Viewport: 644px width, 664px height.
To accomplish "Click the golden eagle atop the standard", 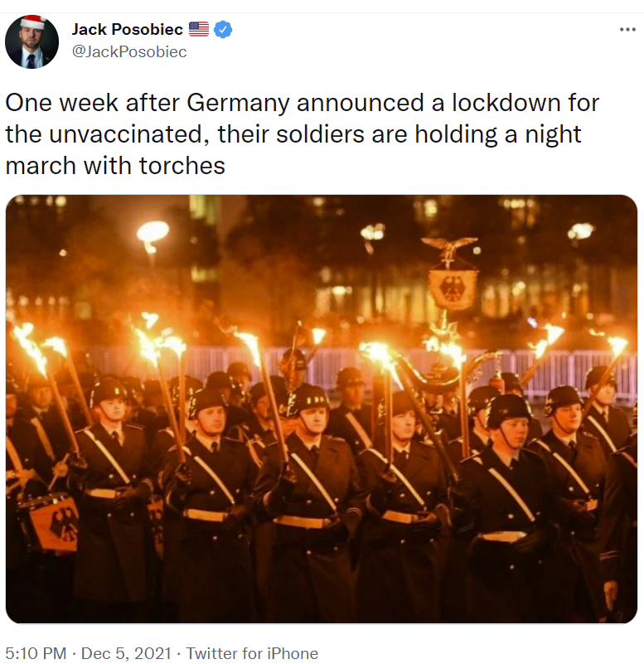I will point(449,249).
